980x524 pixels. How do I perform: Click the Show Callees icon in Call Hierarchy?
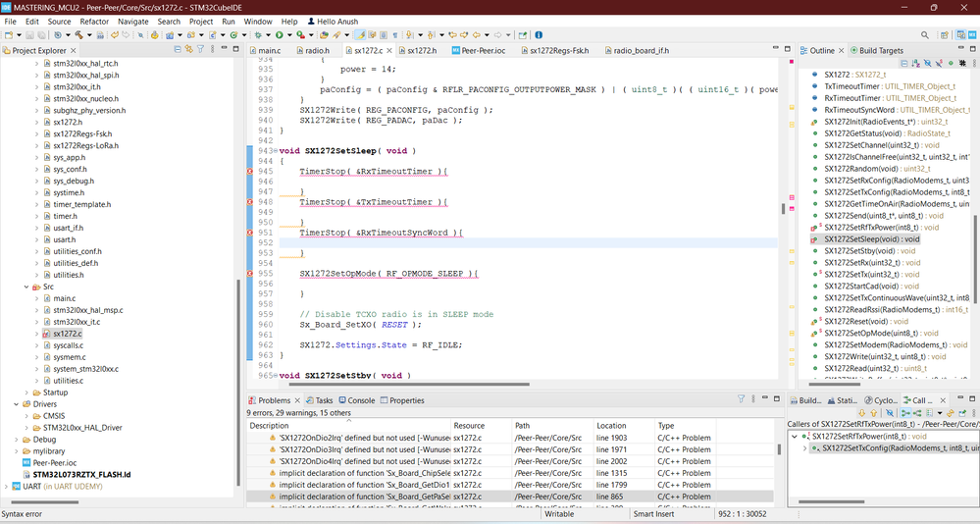[x=917, y=413]
